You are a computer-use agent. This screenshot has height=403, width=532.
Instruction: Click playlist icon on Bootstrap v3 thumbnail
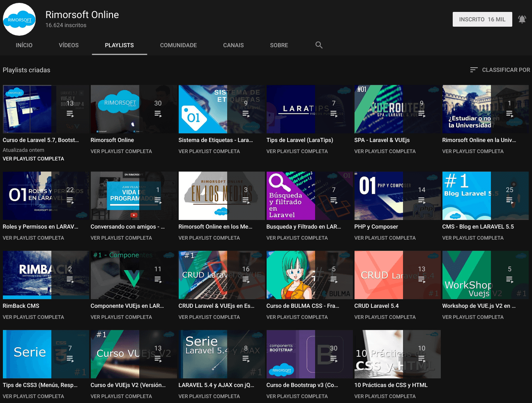334,359
